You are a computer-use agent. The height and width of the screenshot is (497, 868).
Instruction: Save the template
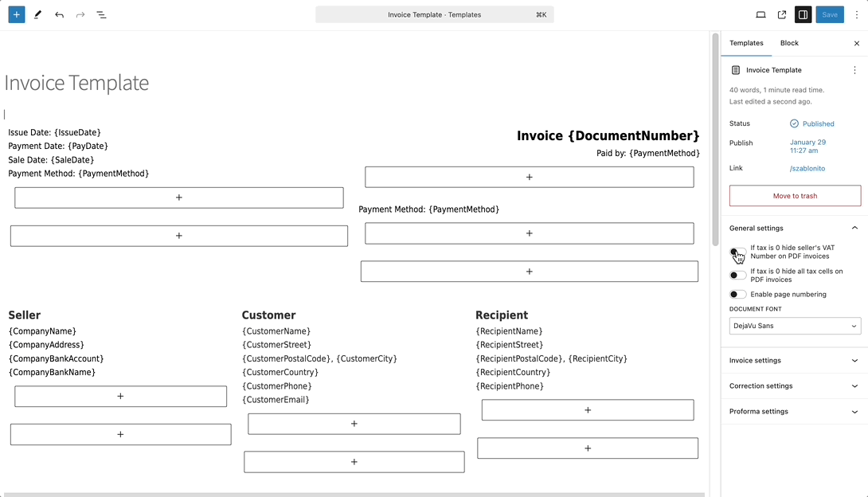click(x=829, y=15)
